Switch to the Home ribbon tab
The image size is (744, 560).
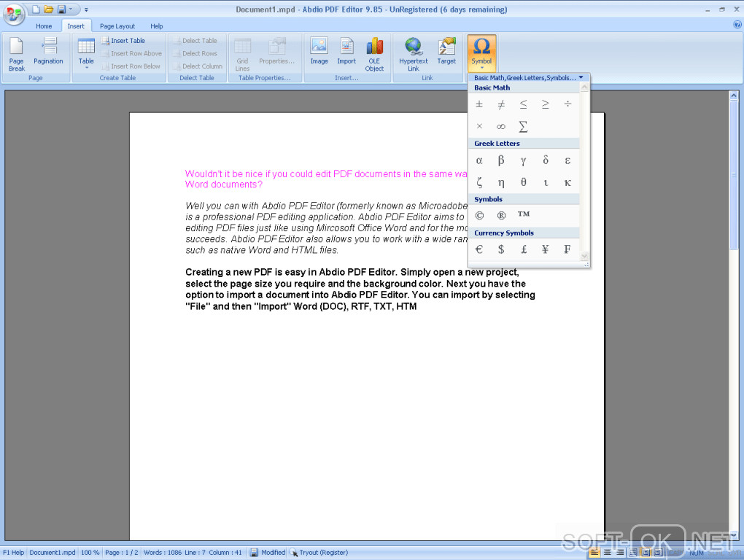(44, 26)
